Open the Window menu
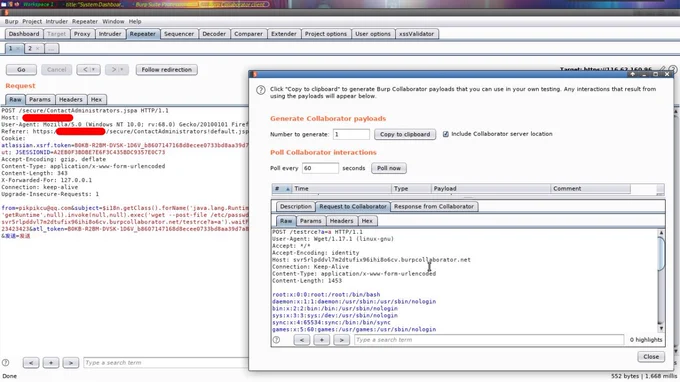This screenshot has width=680, height=382. tap(113, 21)
